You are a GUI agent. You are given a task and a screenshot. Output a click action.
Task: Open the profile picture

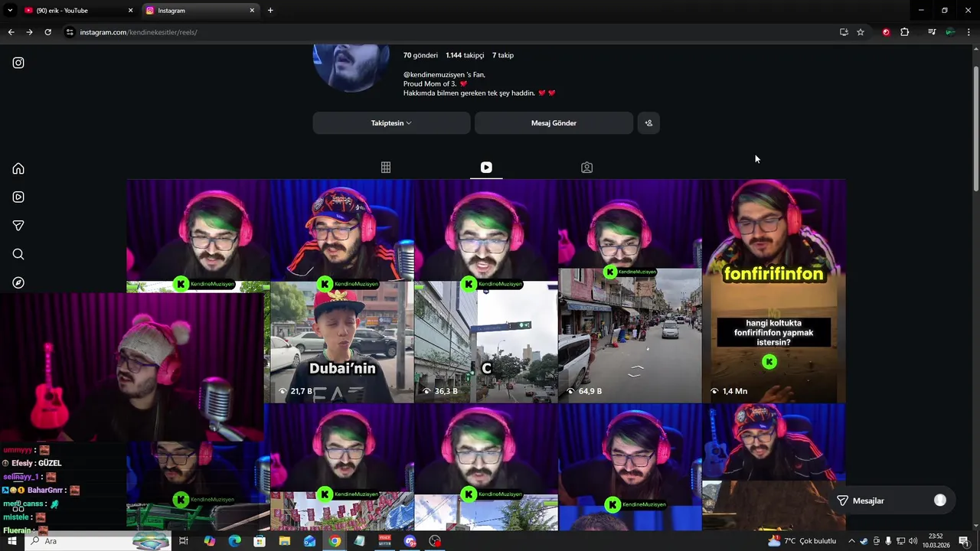pos(351,67)
